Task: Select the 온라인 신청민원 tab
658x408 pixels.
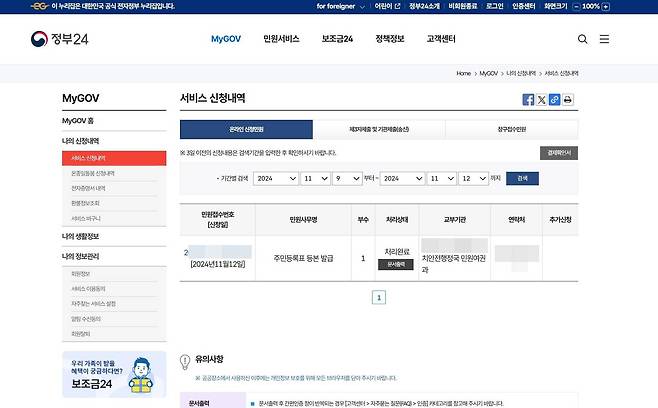Action: (x=246, y=129)
